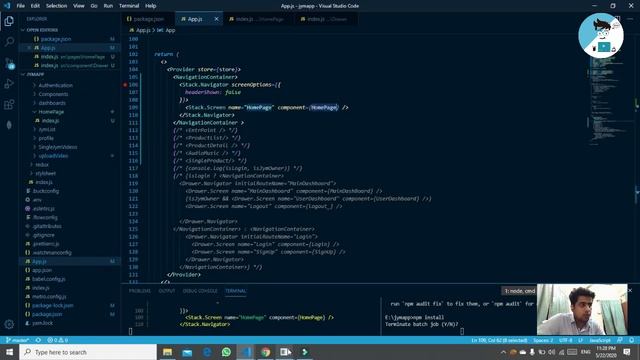Expand the Components folder
The width and height of the screenshot is (640, 360).
pos(53,94)
